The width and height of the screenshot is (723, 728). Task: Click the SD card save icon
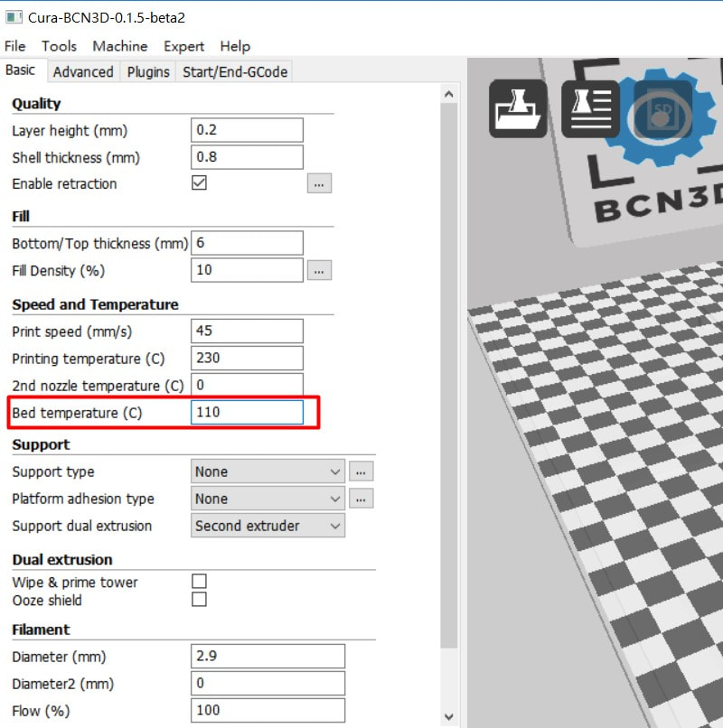[x=662, y=110]
